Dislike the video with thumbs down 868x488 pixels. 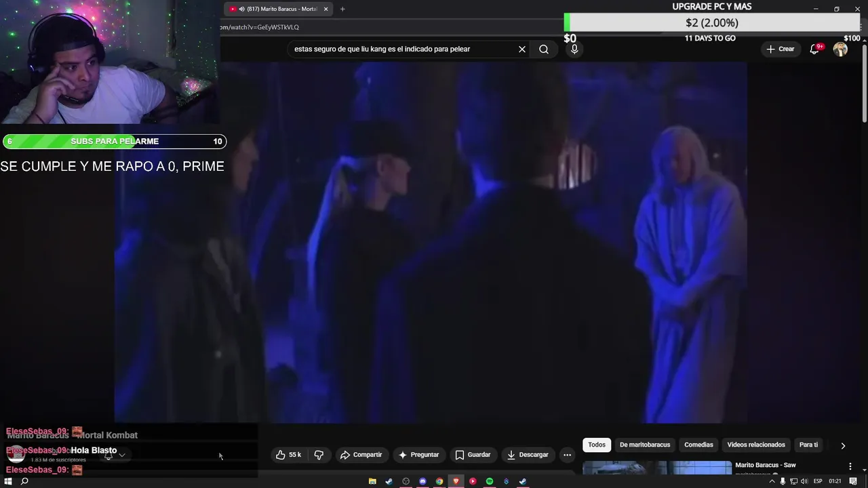pyautogui.click(x=319, y=455)
